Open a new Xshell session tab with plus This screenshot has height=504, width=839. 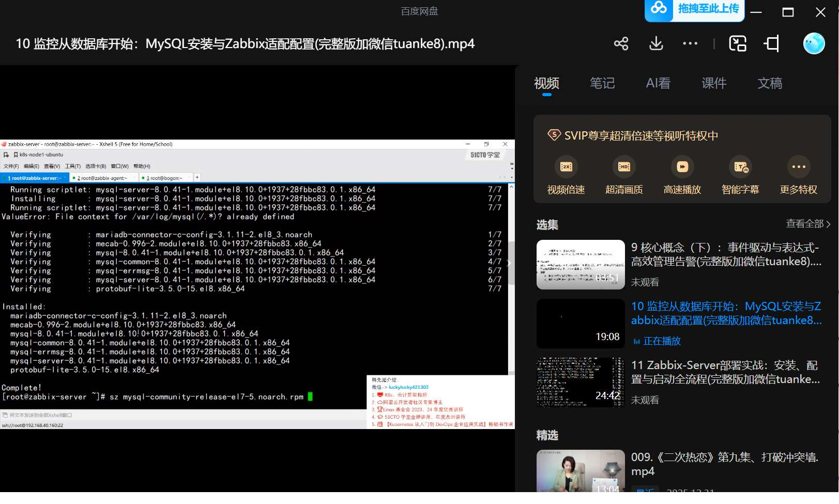(x=197, y=177)
